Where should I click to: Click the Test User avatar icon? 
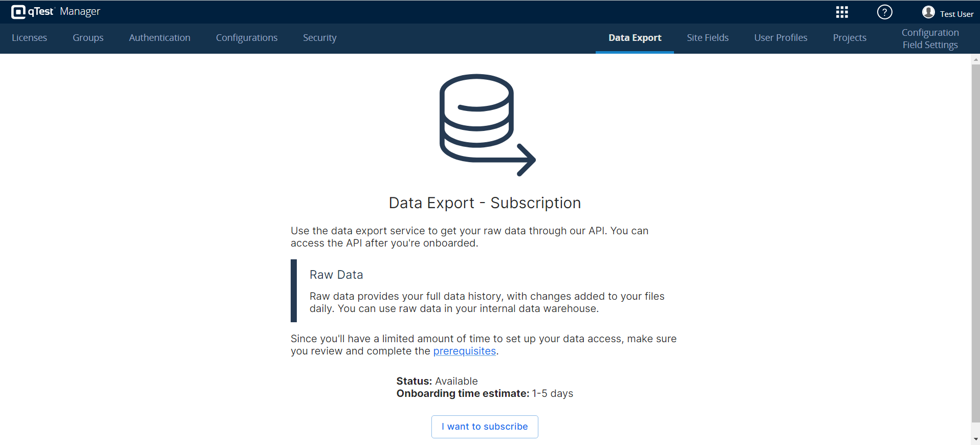pyautogui.click(x=928, y=12)
